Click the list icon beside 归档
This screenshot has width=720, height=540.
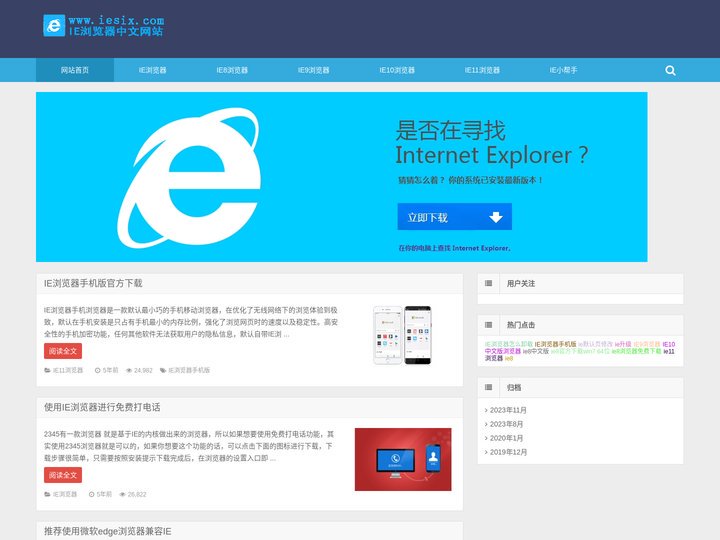point(489,387)
